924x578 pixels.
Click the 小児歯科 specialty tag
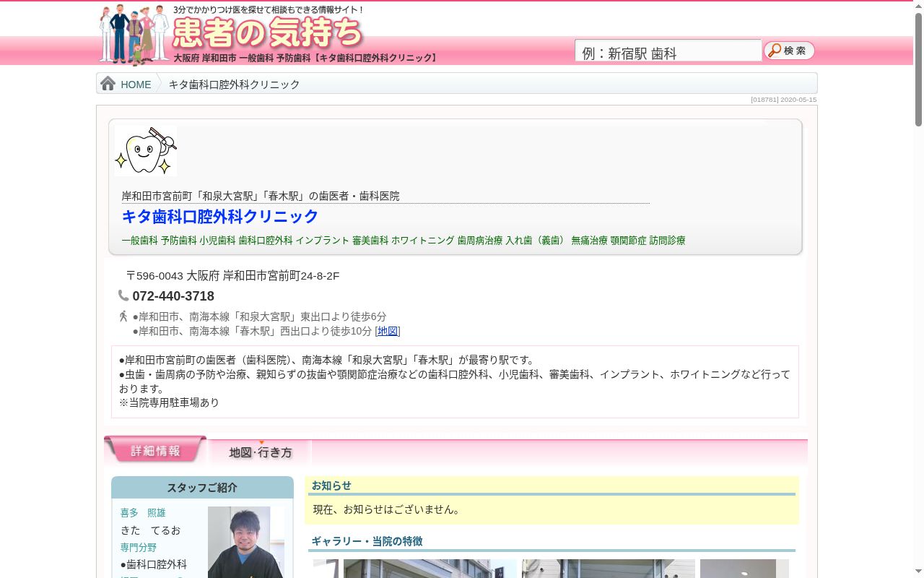click(218, 241)
